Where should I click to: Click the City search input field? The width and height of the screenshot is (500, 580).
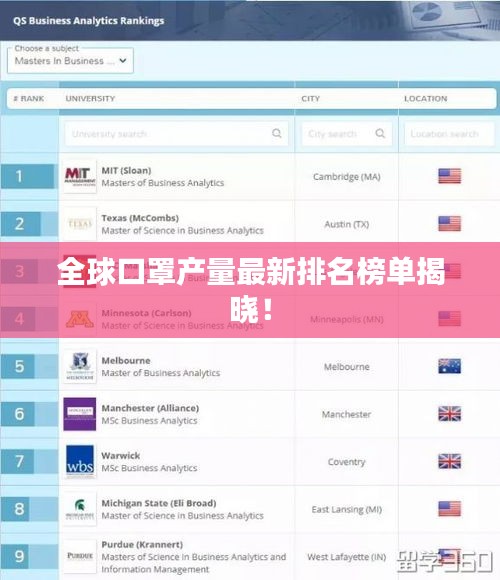(x=347, y=134)
